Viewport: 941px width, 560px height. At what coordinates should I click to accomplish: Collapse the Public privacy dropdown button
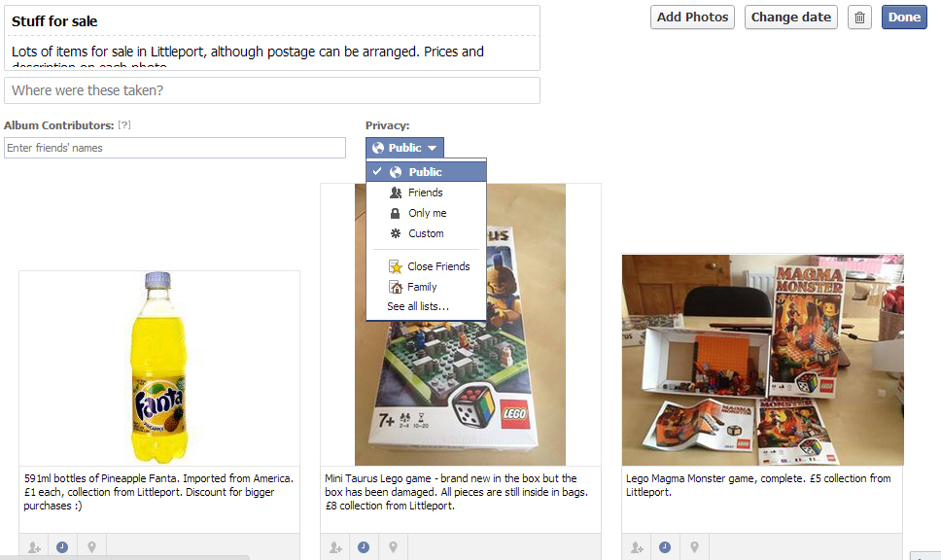pyautogui.click(x=404, y=148)
